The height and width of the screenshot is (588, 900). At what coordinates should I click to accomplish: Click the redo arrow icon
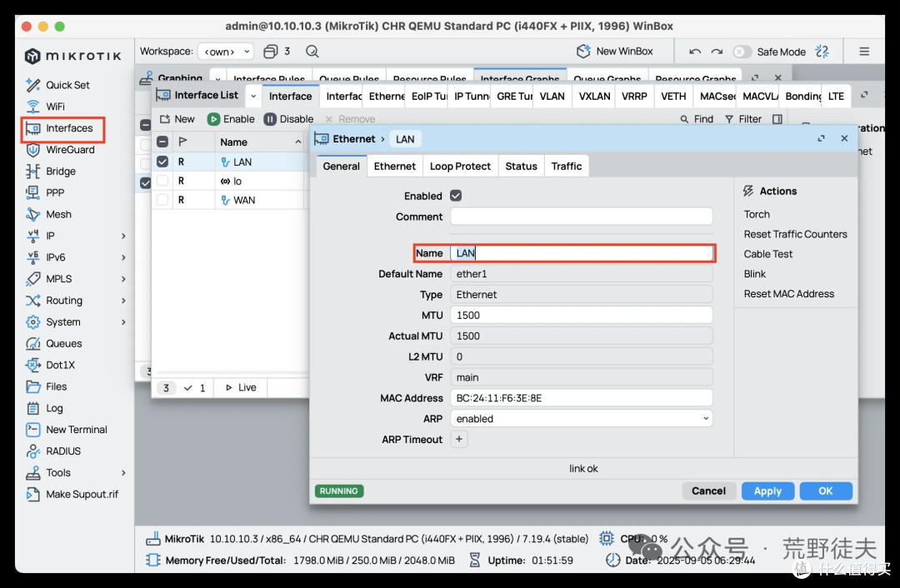pyautogui.click(x=717, y=52)
